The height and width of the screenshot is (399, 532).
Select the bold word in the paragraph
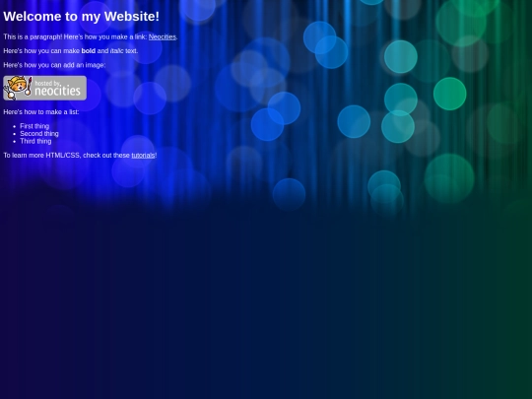pos(89,51)
